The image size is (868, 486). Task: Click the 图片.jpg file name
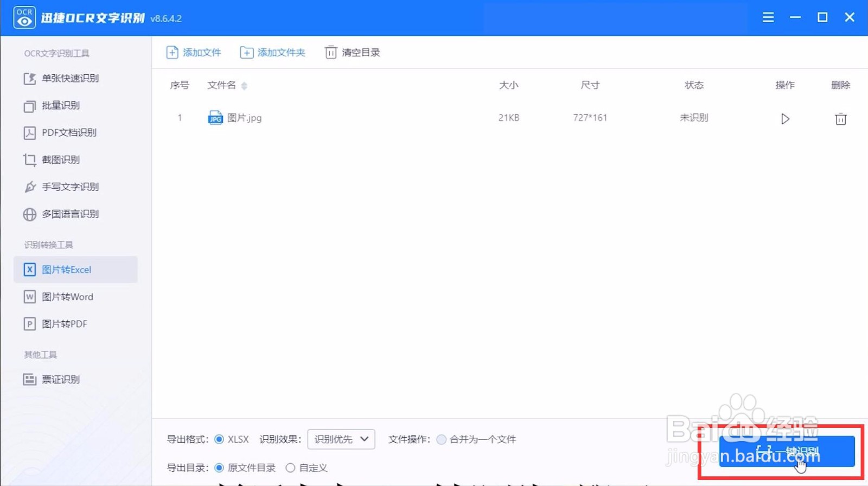coord(244,118)
